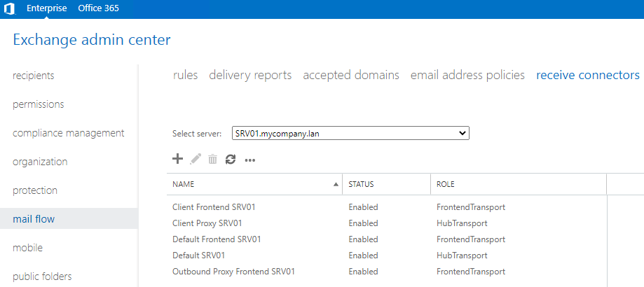
Task: Click the Select server label
Action: [197, 134]
